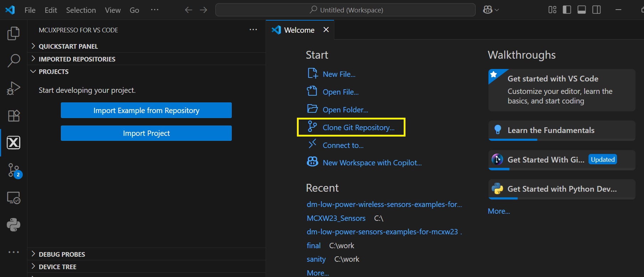This screenshot has height=277, width=644.
Task: Close the Welcome tab
Action: pos(326,30)
